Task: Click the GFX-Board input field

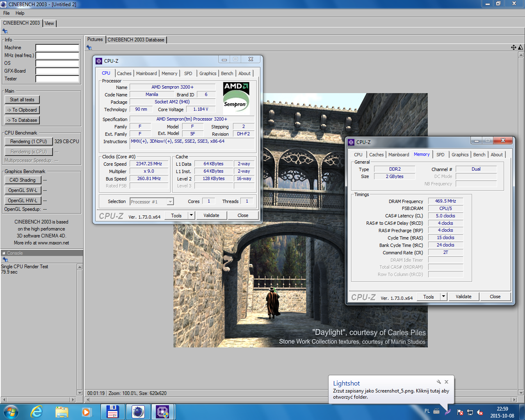Action: coord(57,71)
